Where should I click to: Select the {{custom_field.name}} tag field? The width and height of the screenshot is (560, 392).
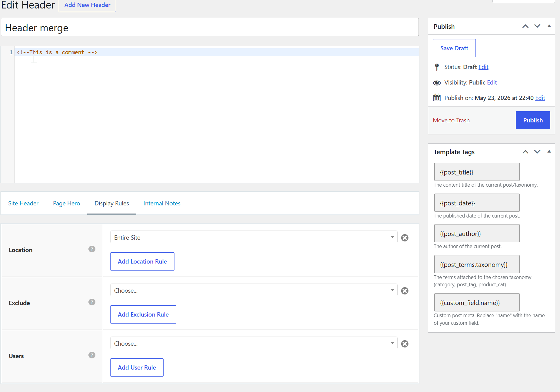pyautogui.click(x=477, y=302)
